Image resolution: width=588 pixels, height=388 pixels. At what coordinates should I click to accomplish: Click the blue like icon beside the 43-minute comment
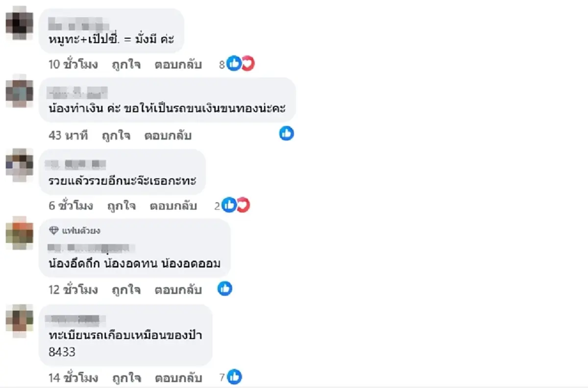[x=286, y=133]
